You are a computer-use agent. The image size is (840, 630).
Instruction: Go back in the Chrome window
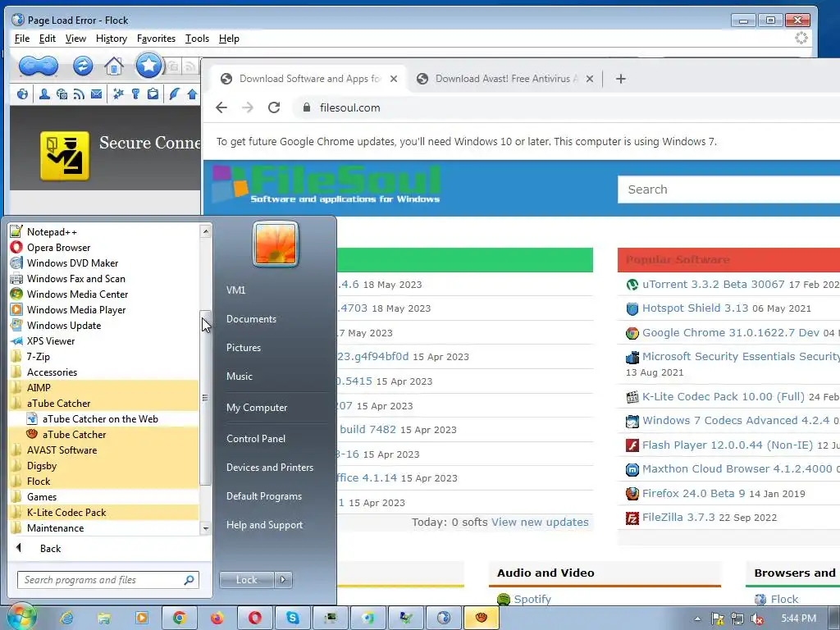click(x=221, y=107)
